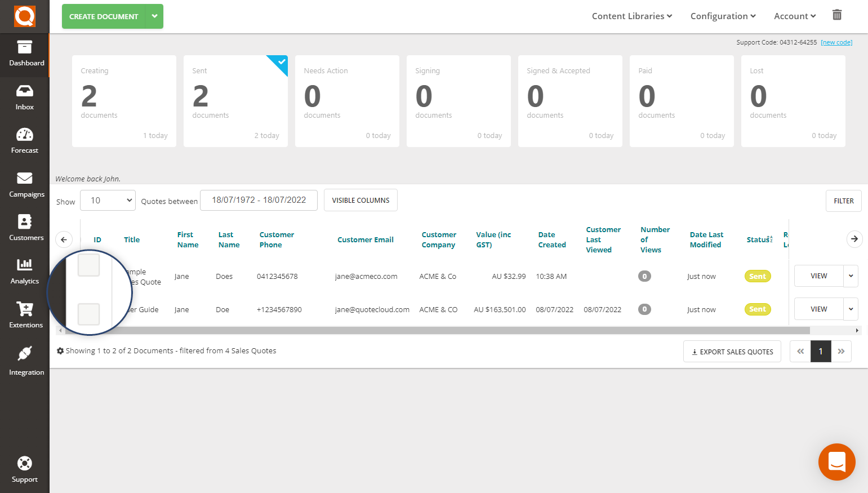Click the EXPORT SALES QUOTES button
The height and width of the screenshot is (493, 868).
(x=732, y=351)
